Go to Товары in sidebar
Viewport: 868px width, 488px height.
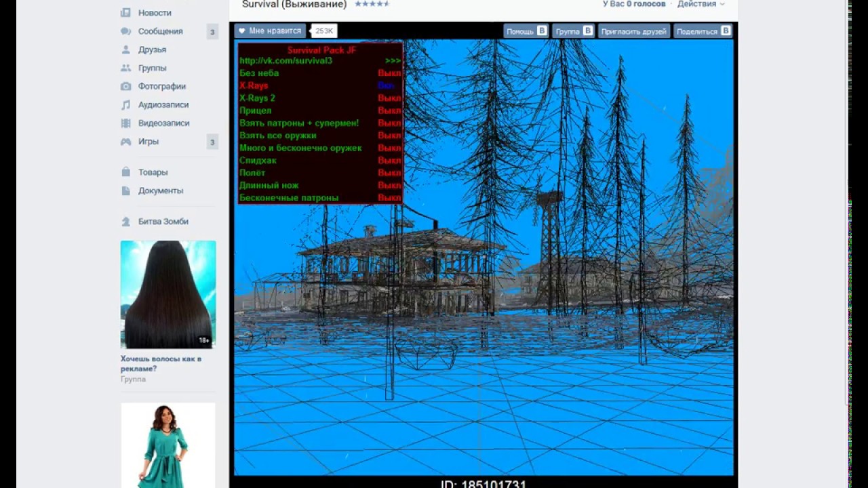[x=153, y=172]
